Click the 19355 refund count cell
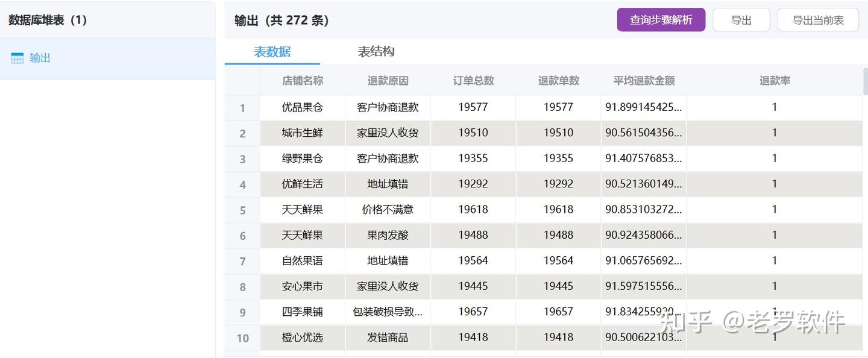The image size is (868, 358). [x=559, y=159]
